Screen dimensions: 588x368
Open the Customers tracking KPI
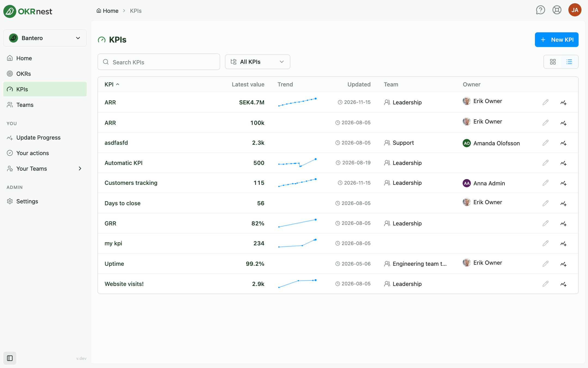131,183
